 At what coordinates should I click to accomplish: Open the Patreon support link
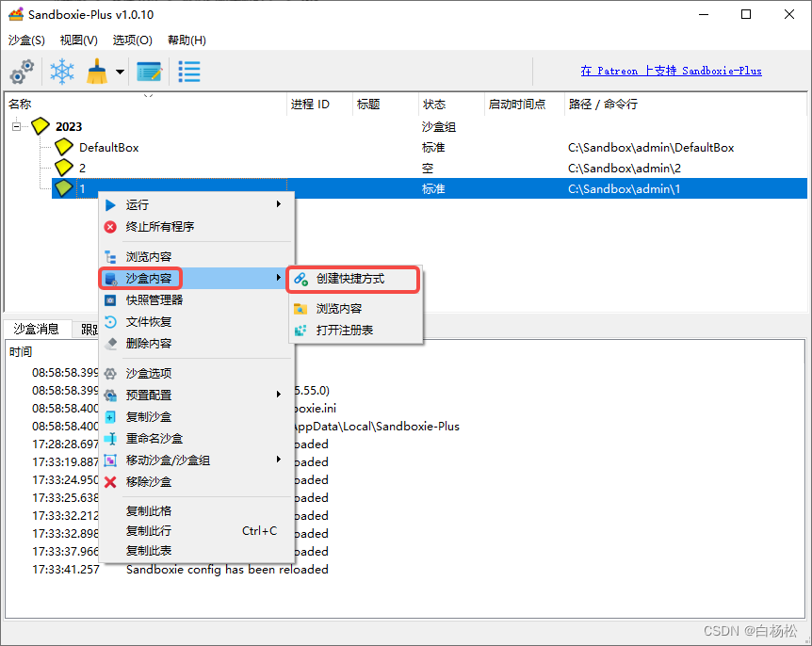click(x=671, y=71)
